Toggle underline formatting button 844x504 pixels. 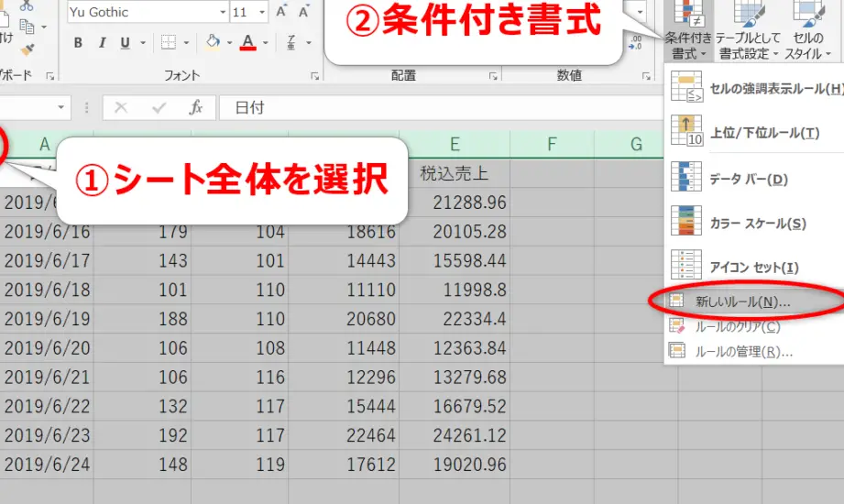pos(125,43)
